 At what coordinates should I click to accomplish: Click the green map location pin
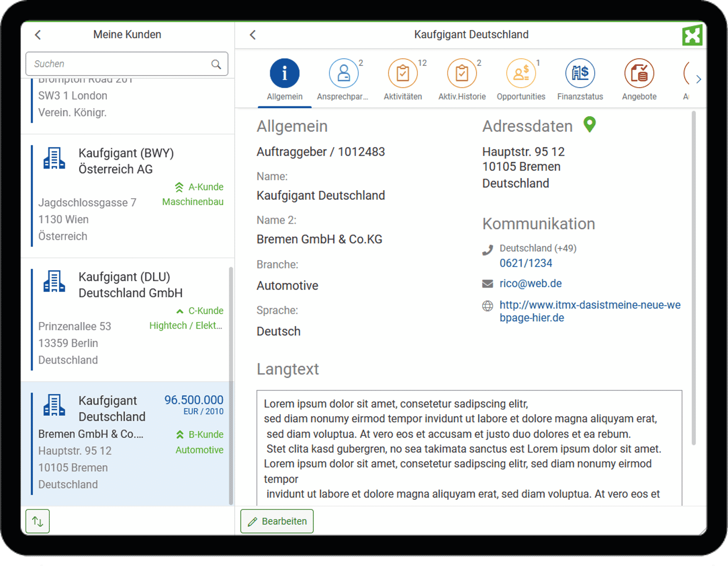point(589,125)
